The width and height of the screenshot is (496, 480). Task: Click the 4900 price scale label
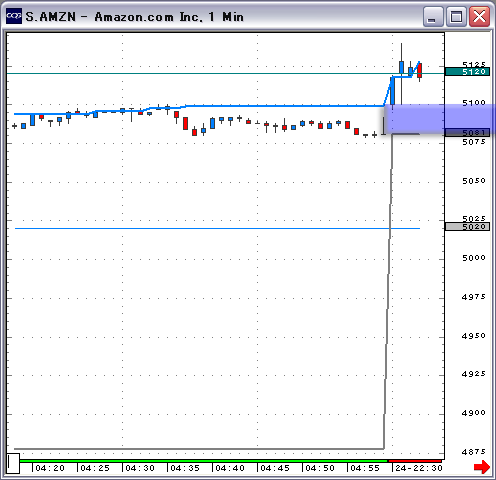coord(474,413)
